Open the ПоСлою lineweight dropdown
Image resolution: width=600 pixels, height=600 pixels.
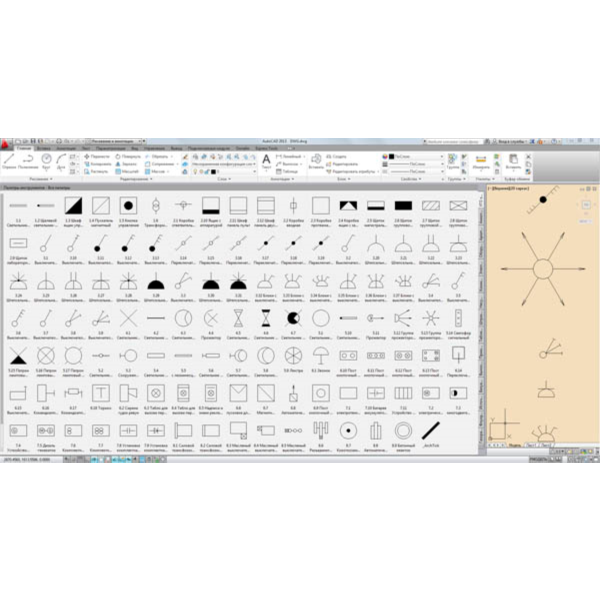tap(416, 164)
